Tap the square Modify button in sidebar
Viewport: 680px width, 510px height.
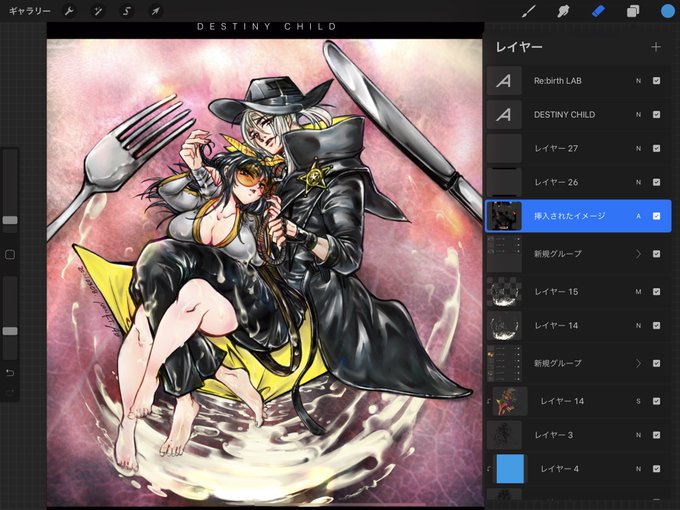[x=10, y=255]
